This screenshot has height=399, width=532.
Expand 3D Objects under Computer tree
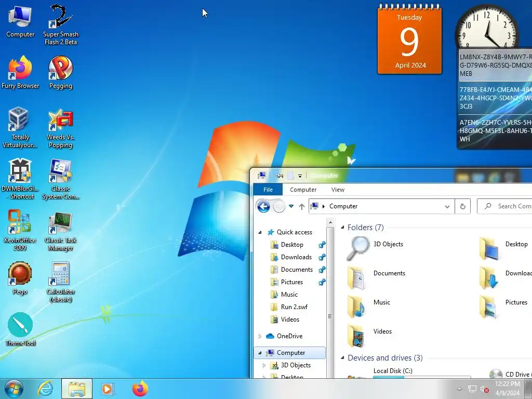(264, 365)
